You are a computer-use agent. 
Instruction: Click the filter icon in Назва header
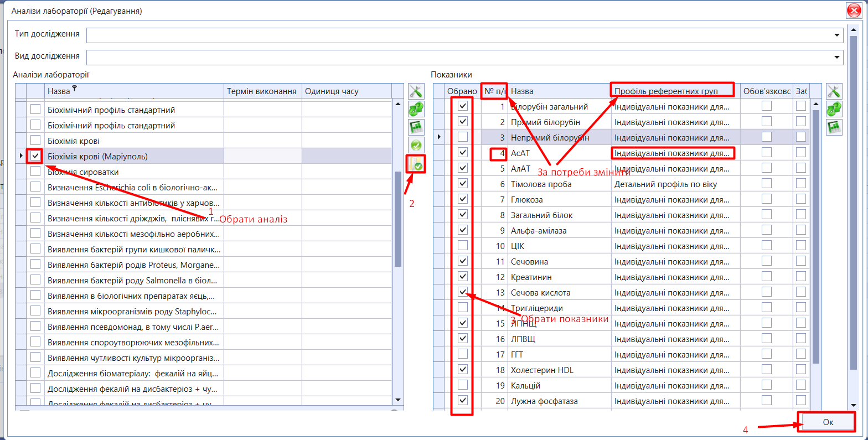point(75,89)
